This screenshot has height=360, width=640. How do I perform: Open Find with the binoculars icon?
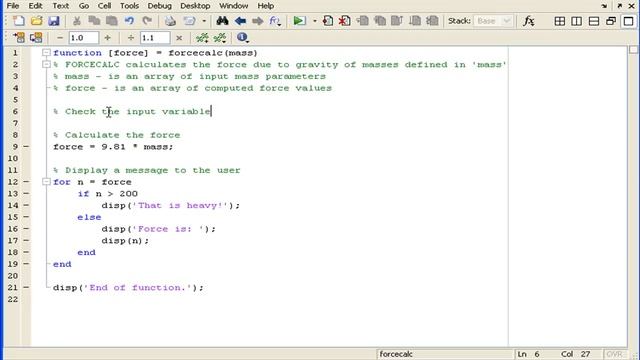222,21
